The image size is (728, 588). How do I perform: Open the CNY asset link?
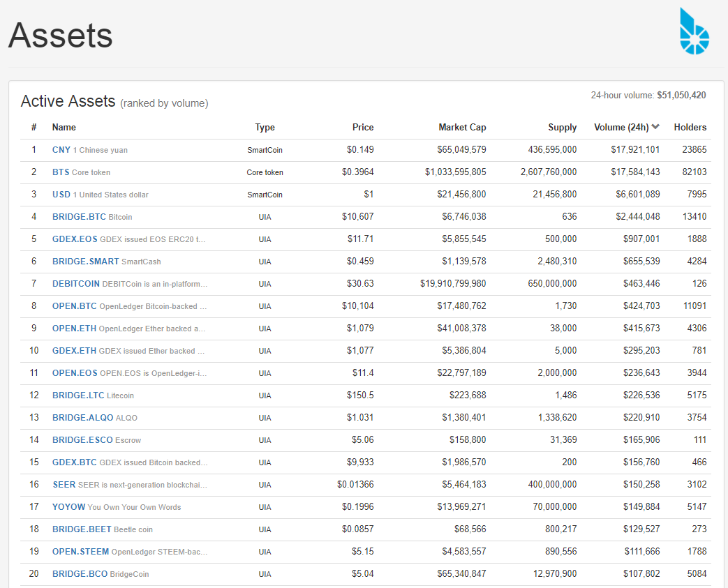[x=61, y=150]
